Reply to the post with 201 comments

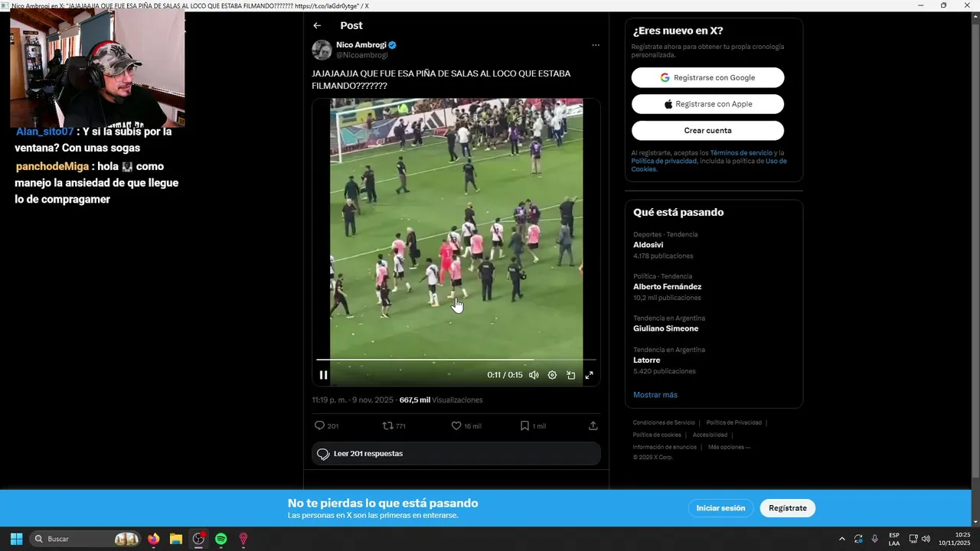(326, 425)
